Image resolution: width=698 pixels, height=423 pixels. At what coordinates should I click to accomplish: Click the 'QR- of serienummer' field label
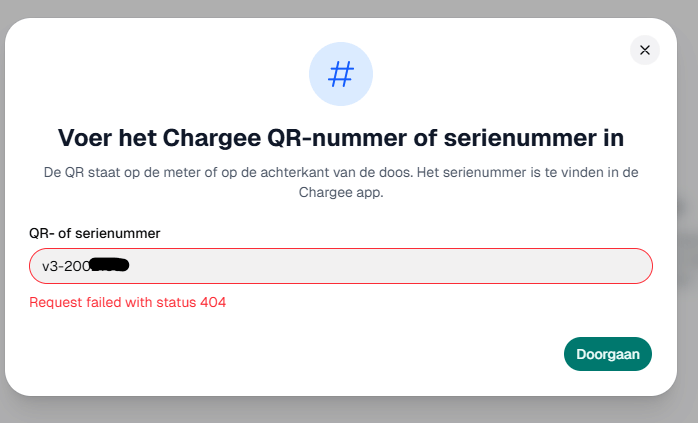(x=94, y=233)
